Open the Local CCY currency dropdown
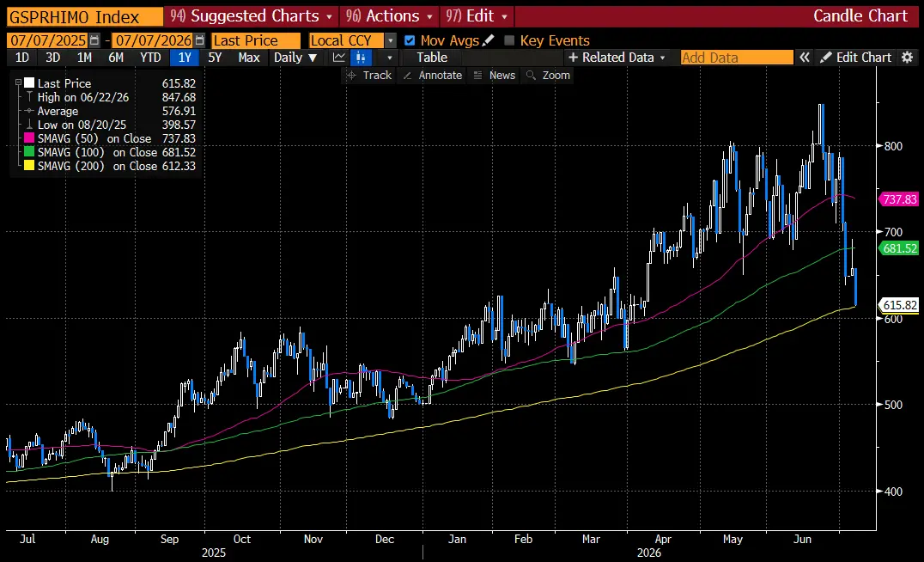 point(390,40)
